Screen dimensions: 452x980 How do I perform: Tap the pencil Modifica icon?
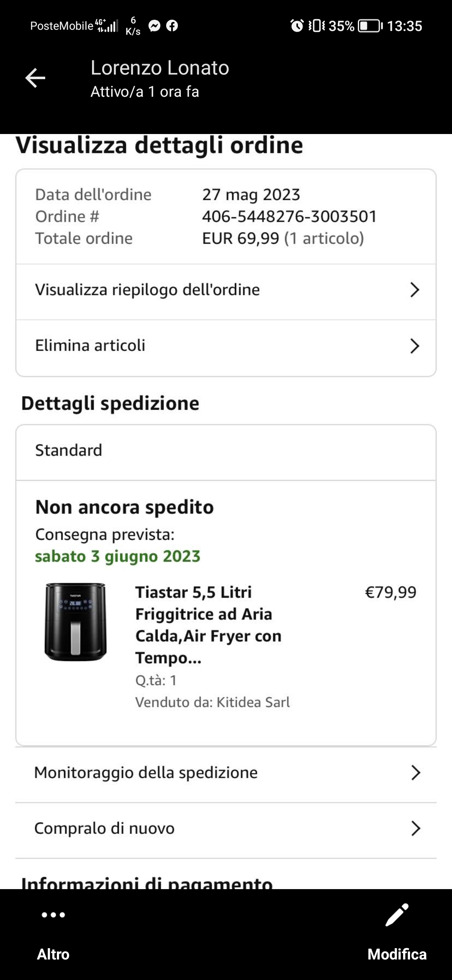[x=397, y=915]
